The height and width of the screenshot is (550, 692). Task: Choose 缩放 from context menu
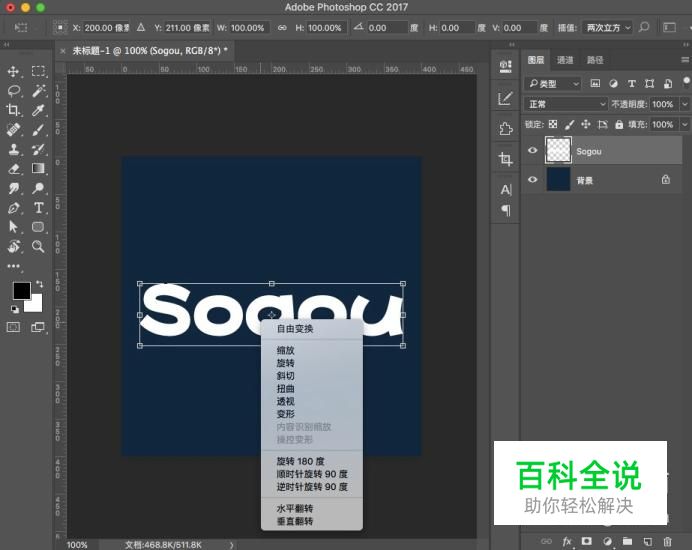pos(286,350)
